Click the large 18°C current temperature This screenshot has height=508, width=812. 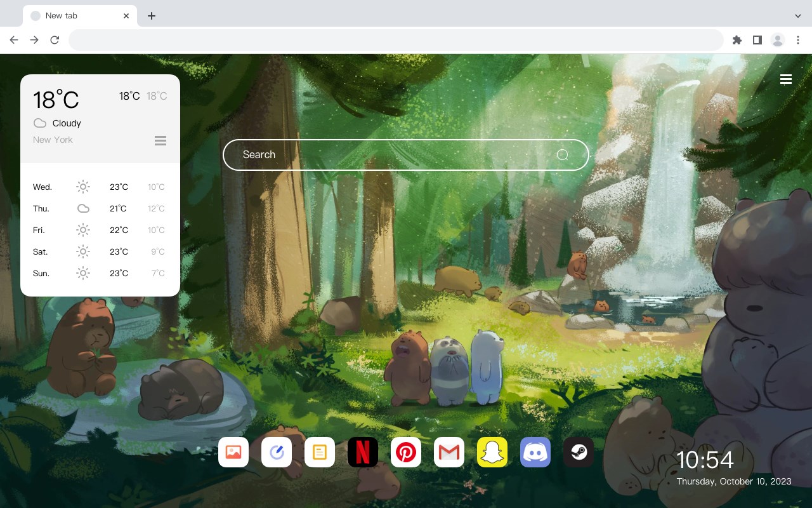56,100
